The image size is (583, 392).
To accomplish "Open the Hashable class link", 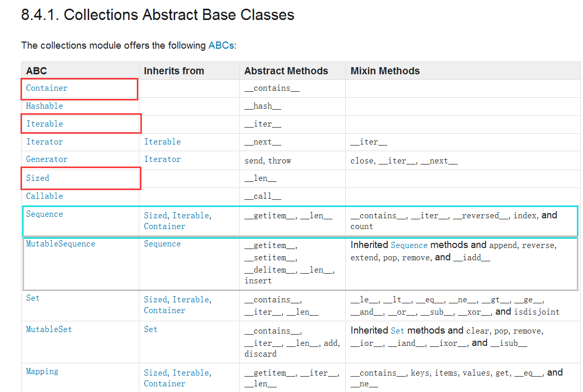I will (x=45, y=106).
